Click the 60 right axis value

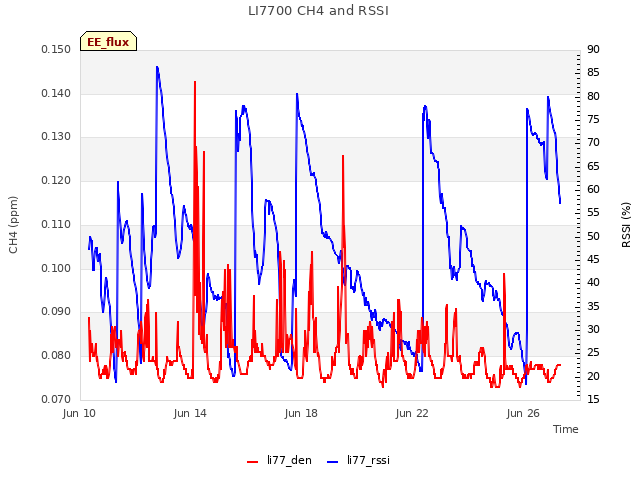coord(593,190)
